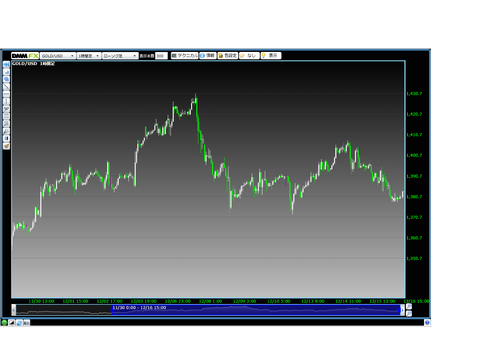The image size is (480, 360).
Task: Click the information button with blue icon
Action: [208, 56]
